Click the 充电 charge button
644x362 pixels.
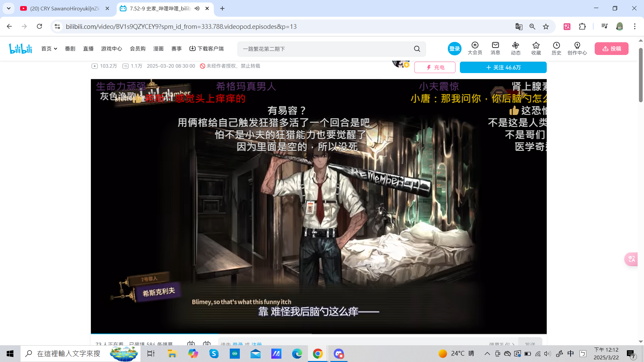point(435,67)
